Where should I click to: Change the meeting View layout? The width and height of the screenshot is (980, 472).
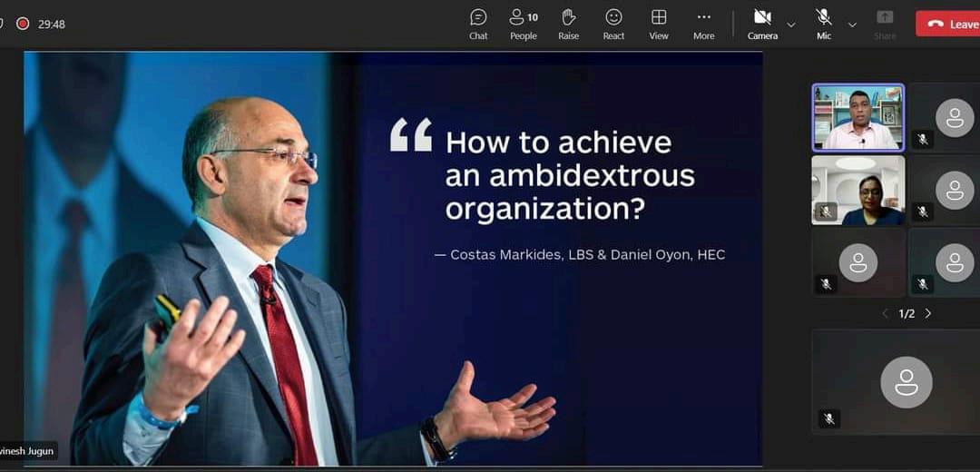(x=658, y=25)
